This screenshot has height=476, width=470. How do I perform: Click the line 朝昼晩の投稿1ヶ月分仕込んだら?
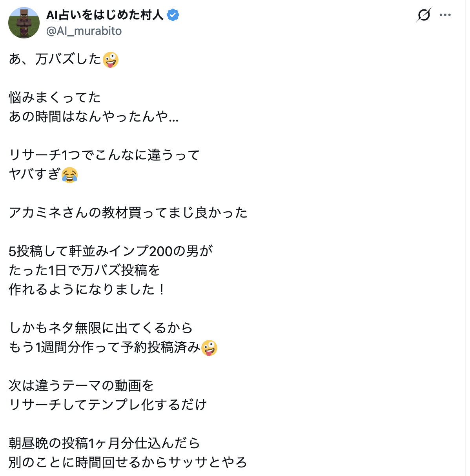[x=104, y=443]
